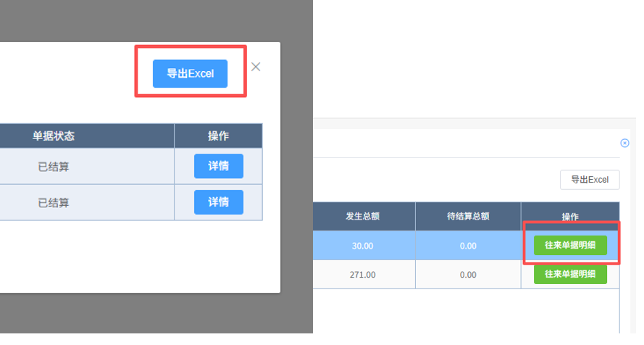Click the small circled close icon
Screen dimensions: 644x345
(x=624, y=143)
